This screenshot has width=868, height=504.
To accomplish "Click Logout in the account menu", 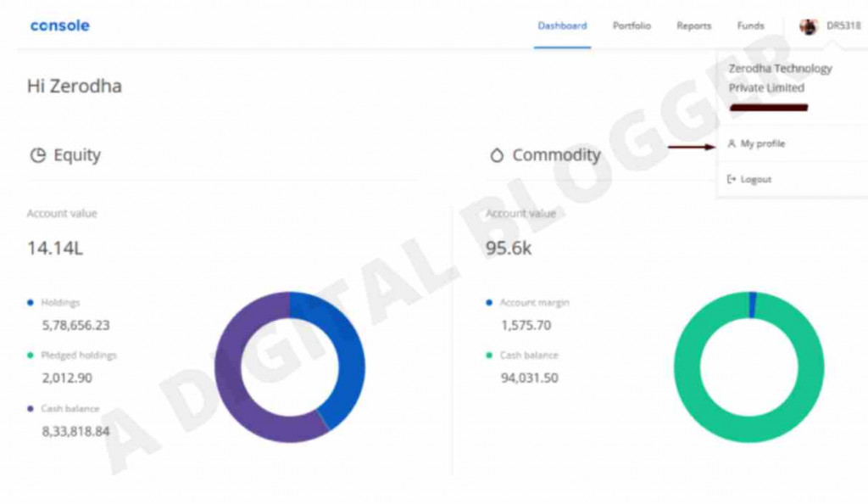I will pyautogui.click(x=757, y=179).
